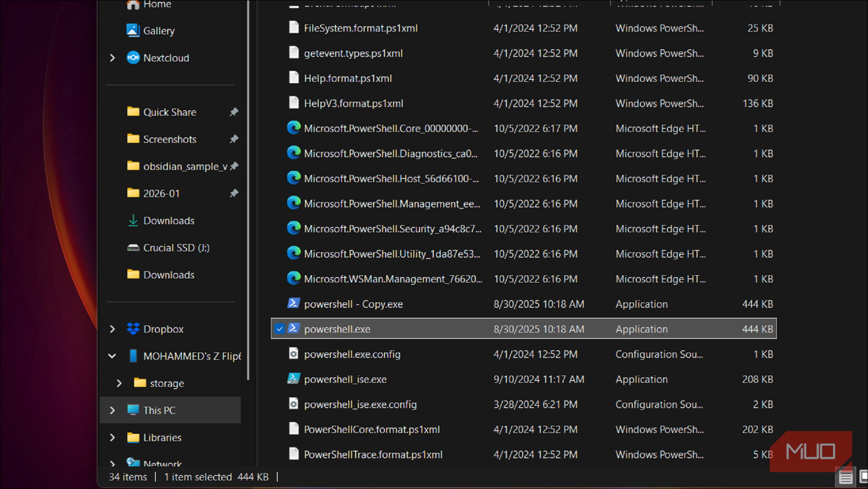Select the Help.format.ps1xml file
Viewport: 868px width, 489px height.
click(x=523, y=78)
